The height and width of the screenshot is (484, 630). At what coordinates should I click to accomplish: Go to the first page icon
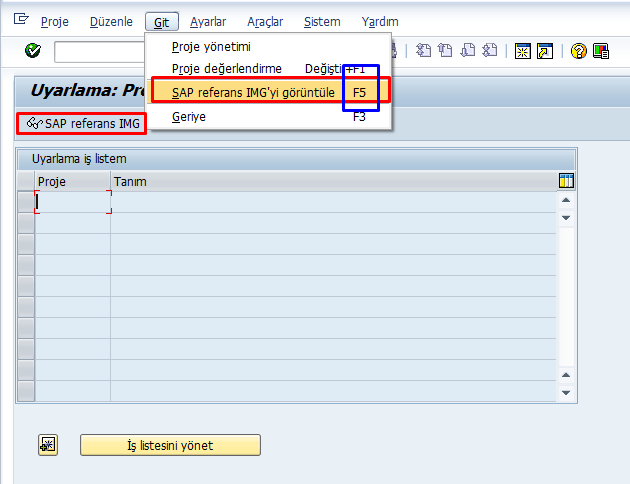423,51
